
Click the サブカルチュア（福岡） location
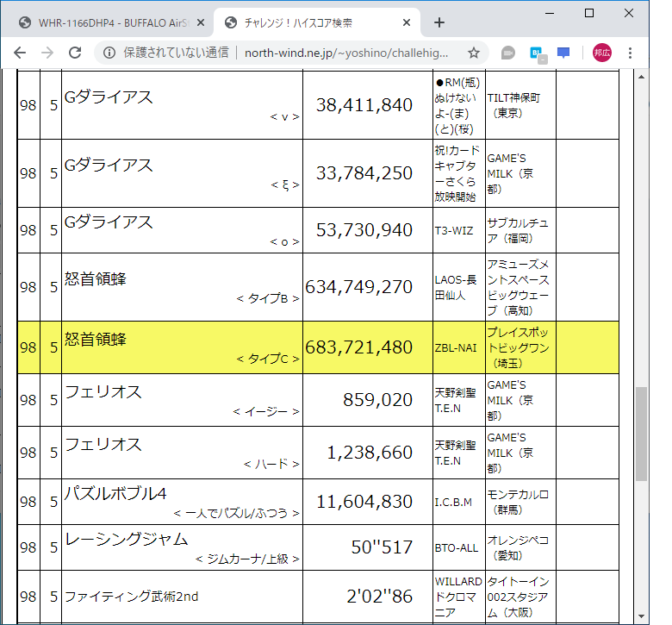point(517,231)
